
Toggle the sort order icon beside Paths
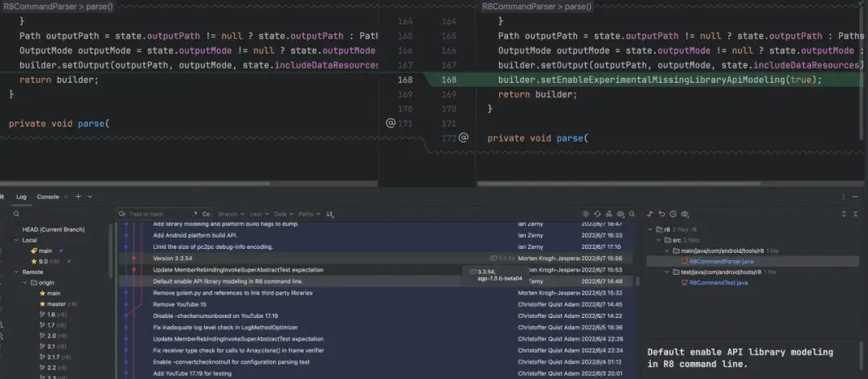click(x=330, y=214)
